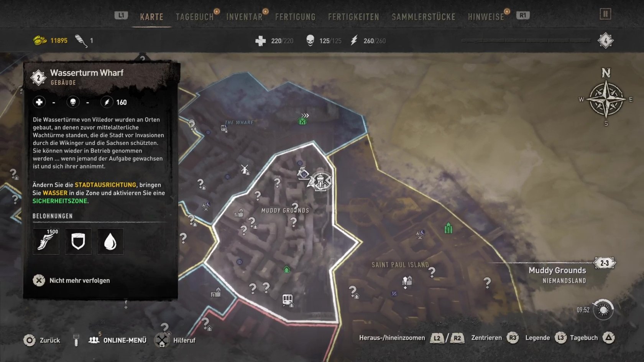Switch to the Inventar tab
The image size is (644, 362).
coord(245,17)
